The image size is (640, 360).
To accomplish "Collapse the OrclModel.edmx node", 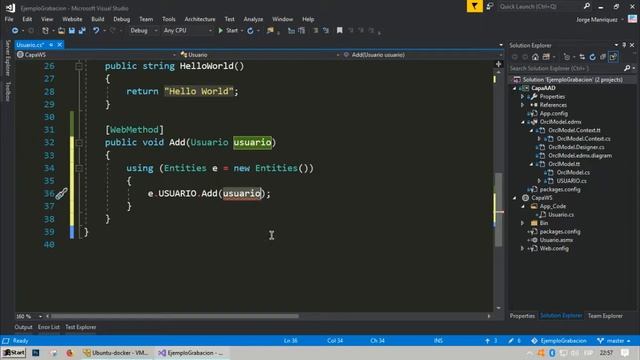I will coord(522,122).
